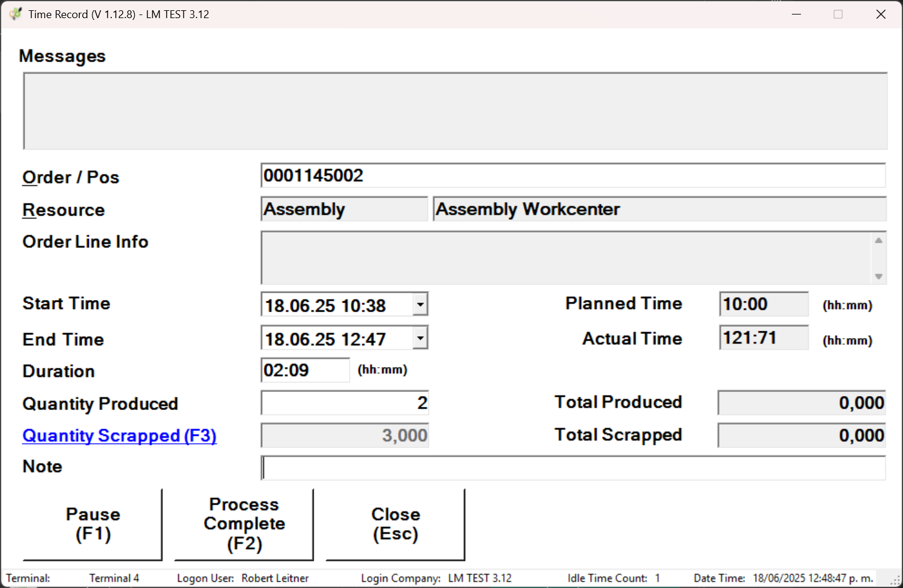The width and height of the screenshot is (903, 588).
Task: Click inside the Duration field
Action: [x=305, y=369]
